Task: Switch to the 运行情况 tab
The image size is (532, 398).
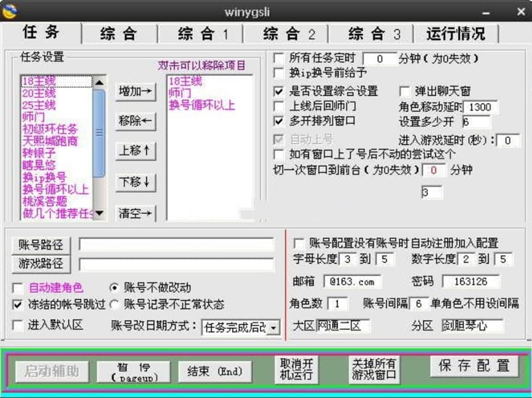Action: point(457,34)
